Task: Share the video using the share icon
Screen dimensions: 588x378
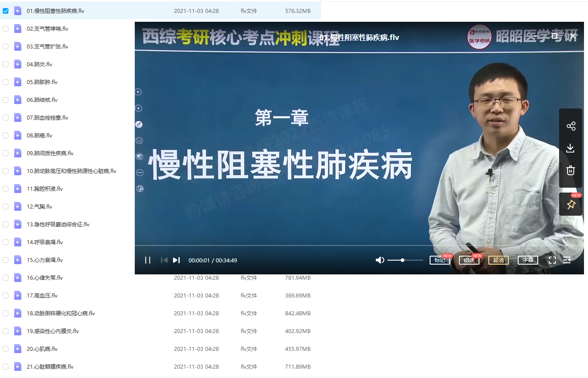Action: (571, 126)
